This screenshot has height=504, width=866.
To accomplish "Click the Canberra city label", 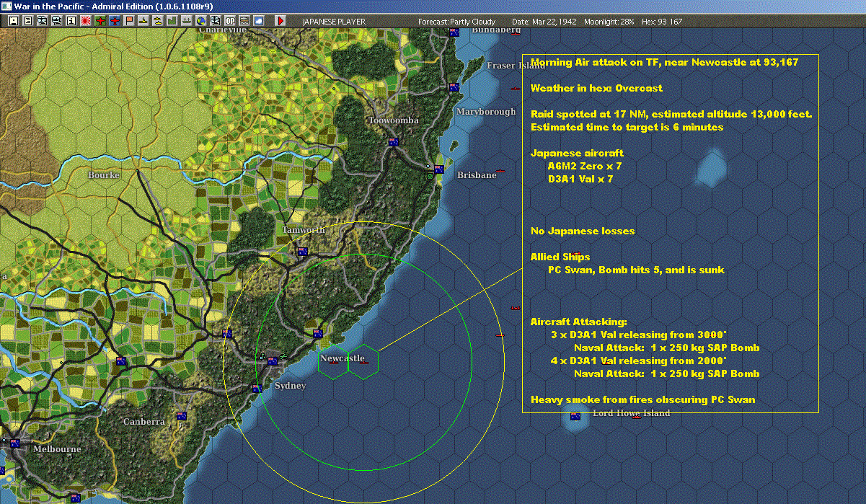I will click(145, 421).
